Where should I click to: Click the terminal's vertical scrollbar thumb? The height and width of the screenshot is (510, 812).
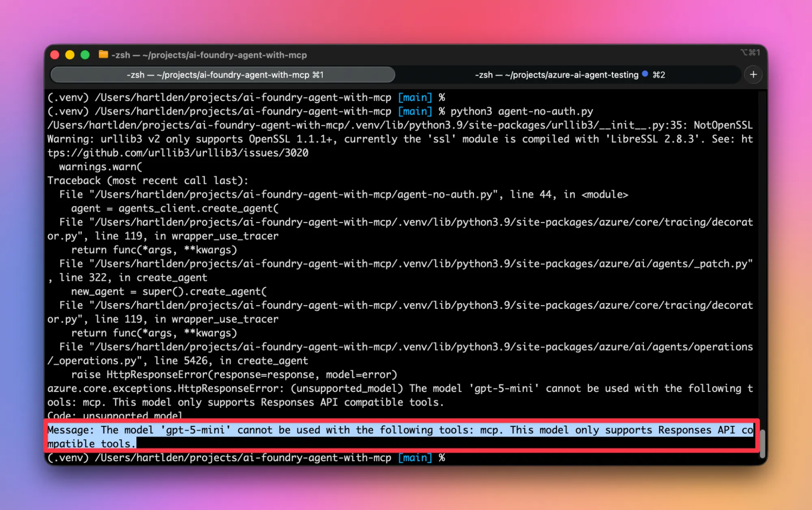(x=762, y=443)
